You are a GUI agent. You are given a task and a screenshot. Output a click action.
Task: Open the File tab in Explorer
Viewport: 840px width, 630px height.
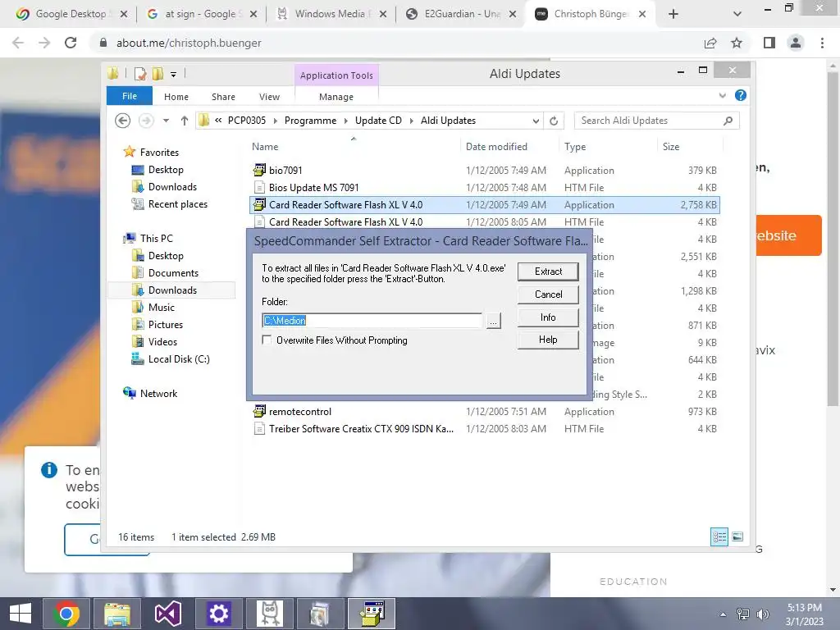[130, 96]
